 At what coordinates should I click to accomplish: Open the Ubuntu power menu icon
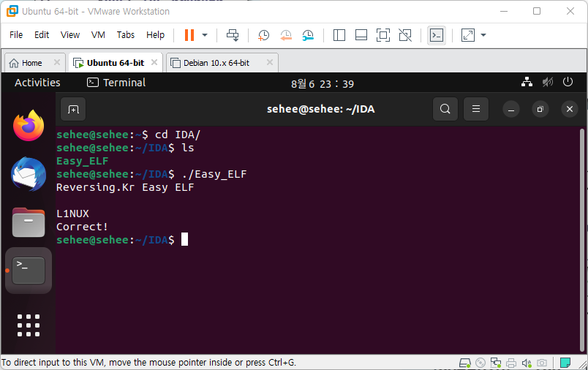pyautogui.click(x=568, y=82)
